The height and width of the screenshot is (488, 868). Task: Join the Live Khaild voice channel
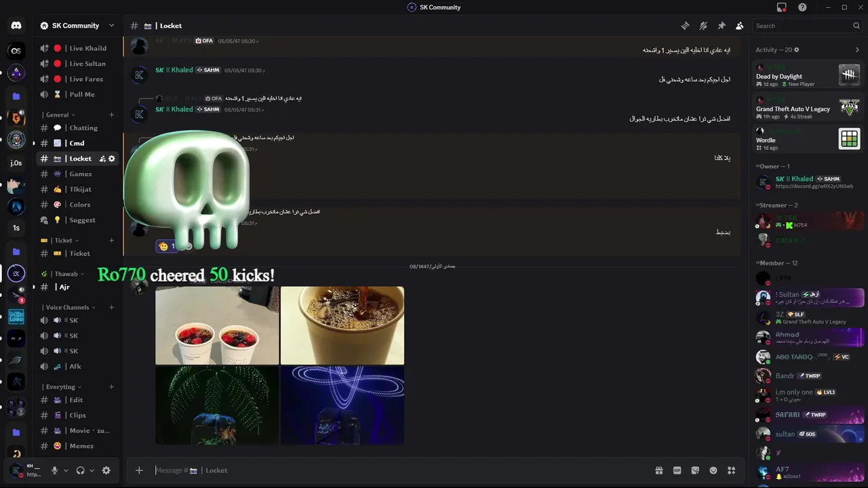coord(78,48)
